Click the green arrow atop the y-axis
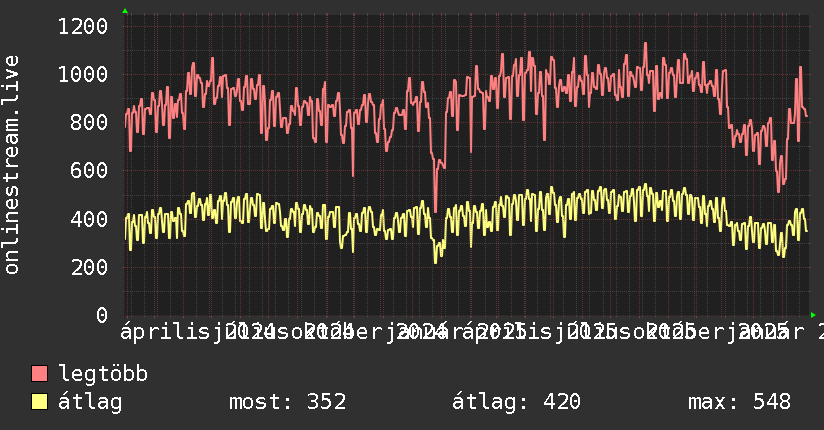824x430 pixels. [x=125, y=11]
